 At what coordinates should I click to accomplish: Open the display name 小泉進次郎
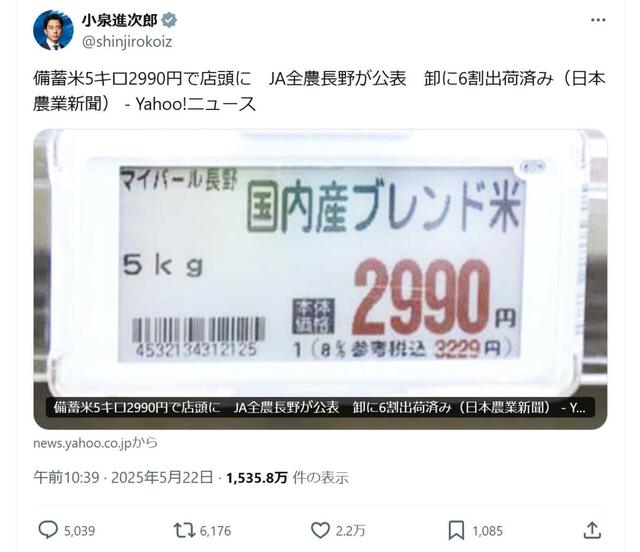pyautogui.click(x=119, y=20)
